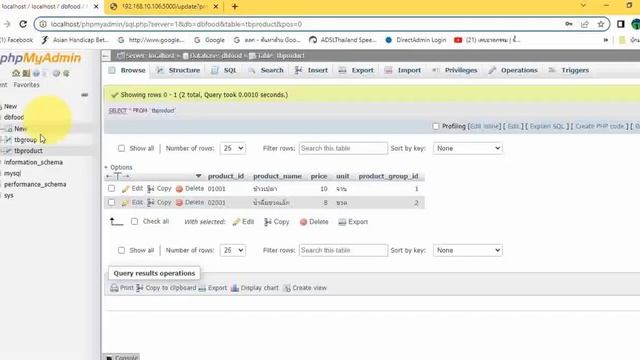Open the Browse tab
This screenshot has width=640, height=360.
pyautogui.click(x=127, y=70)
